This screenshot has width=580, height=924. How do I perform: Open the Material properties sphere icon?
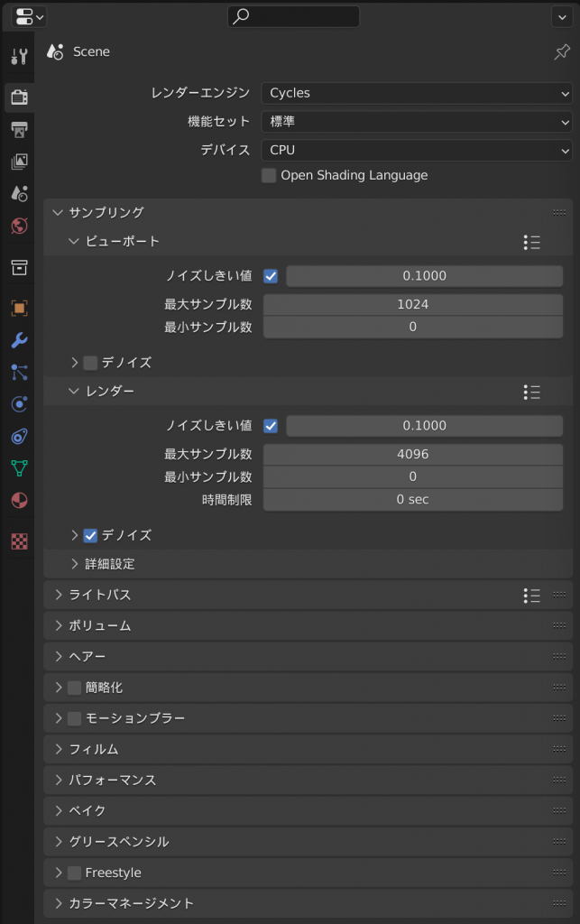(20, 500)
